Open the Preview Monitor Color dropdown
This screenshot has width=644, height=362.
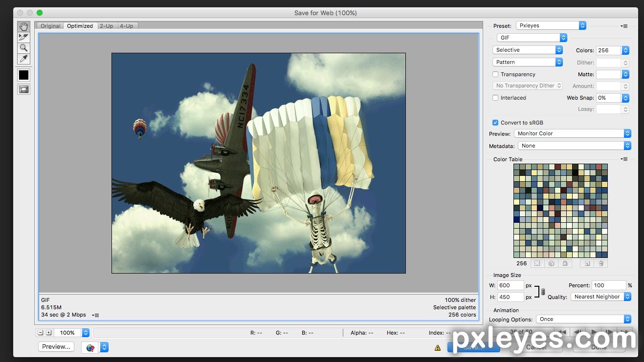(573, 133)
